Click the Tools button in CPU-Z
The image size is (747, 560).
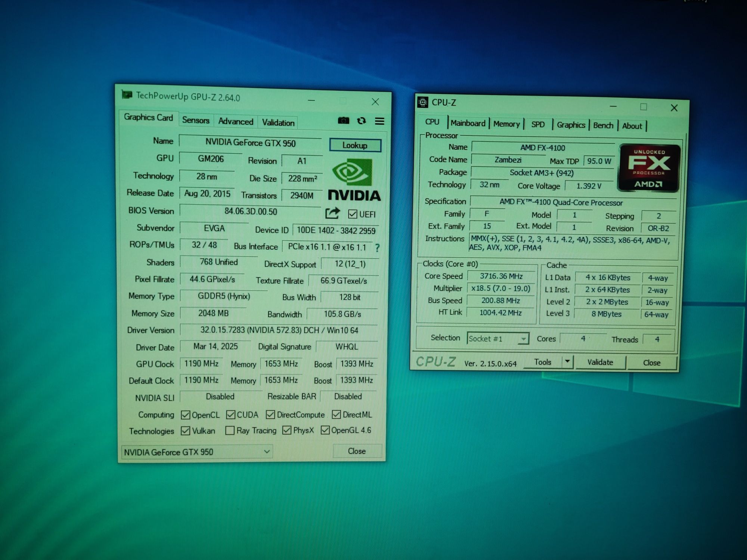tap(543, 362)
